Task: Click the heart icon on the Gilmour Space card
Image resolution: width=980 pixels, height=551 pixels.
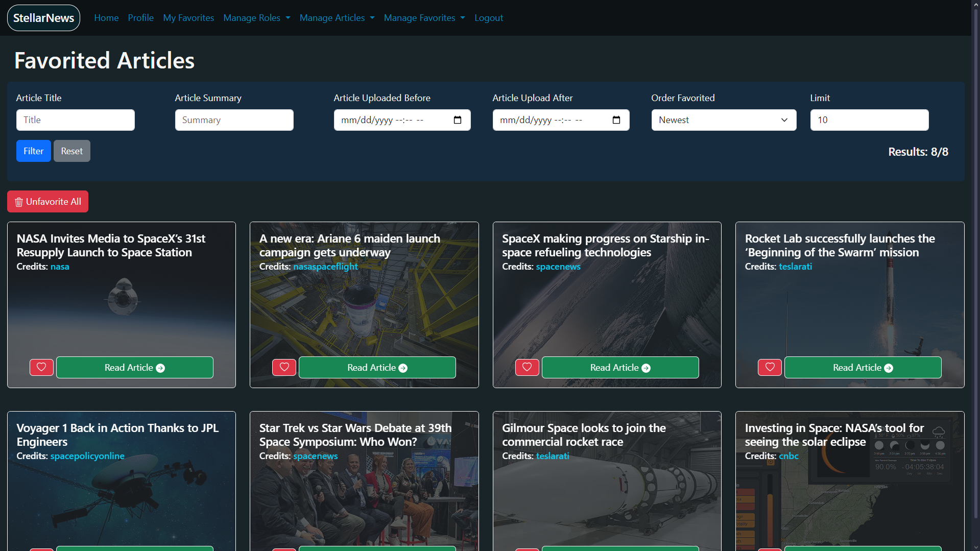Action: click(527, 549)
